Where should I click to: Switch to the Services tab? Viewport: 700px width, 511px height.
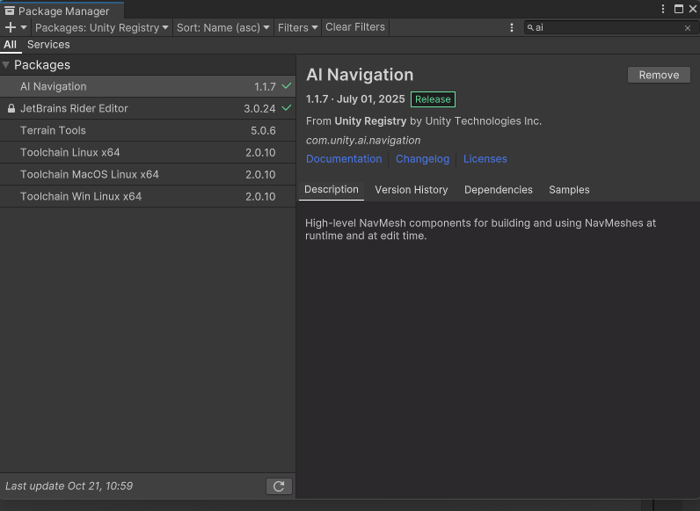[x=48, y=45]
